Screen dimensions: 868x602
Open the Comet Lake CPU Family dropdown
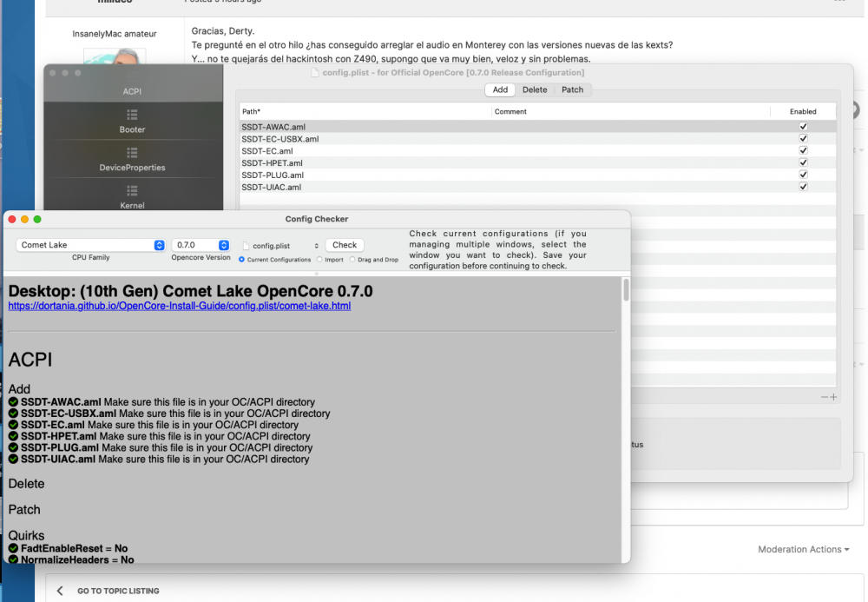tap(91, 245)
